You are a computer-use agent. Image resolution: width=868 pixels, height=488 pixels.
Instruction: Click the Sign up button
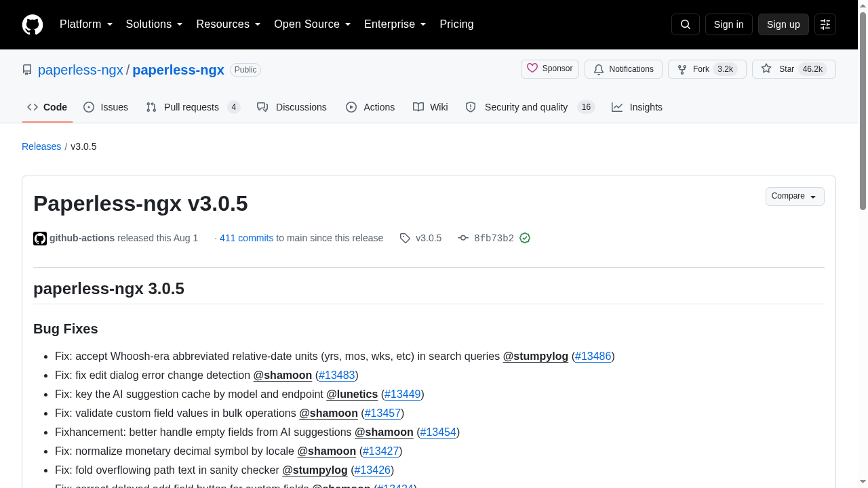coord(783,24)
